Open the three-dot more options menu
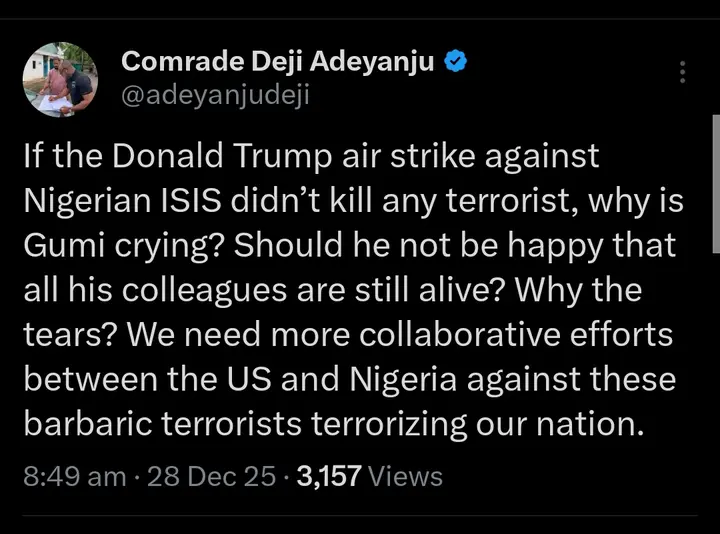Screen dimensions: 720x534 click(x=683, y=72)
